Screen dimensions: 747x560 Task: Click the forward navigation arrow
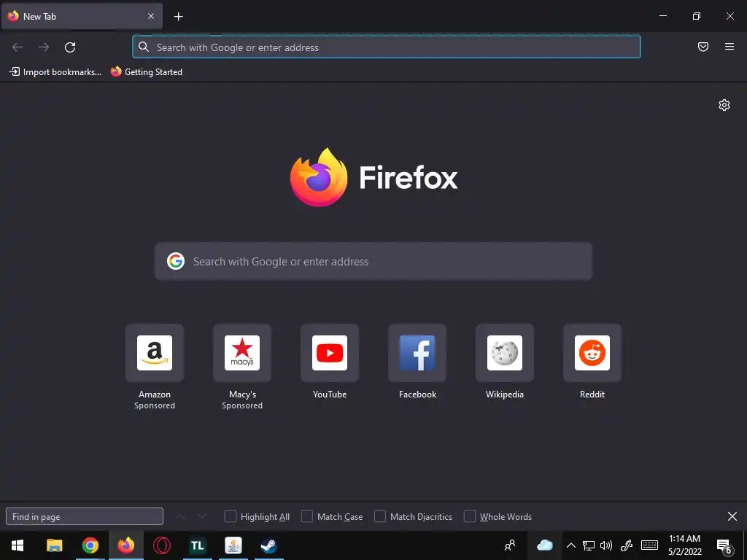44,47
